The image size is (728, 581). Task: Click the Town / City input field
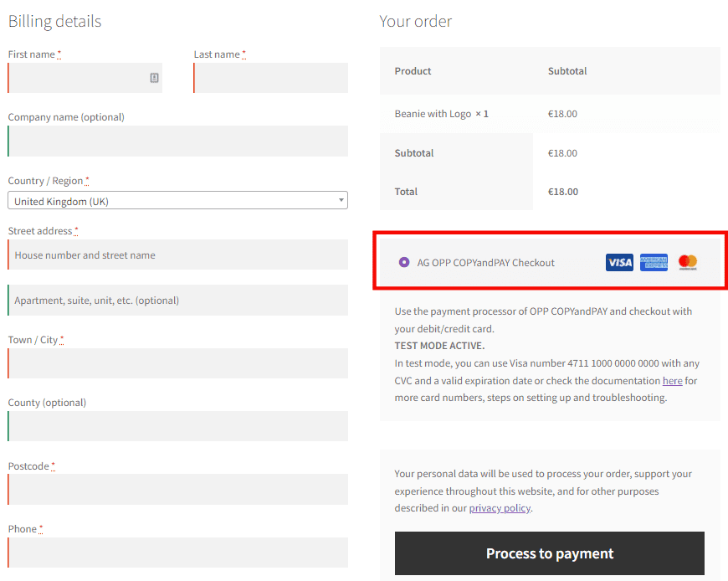click(x=178, y=363)
